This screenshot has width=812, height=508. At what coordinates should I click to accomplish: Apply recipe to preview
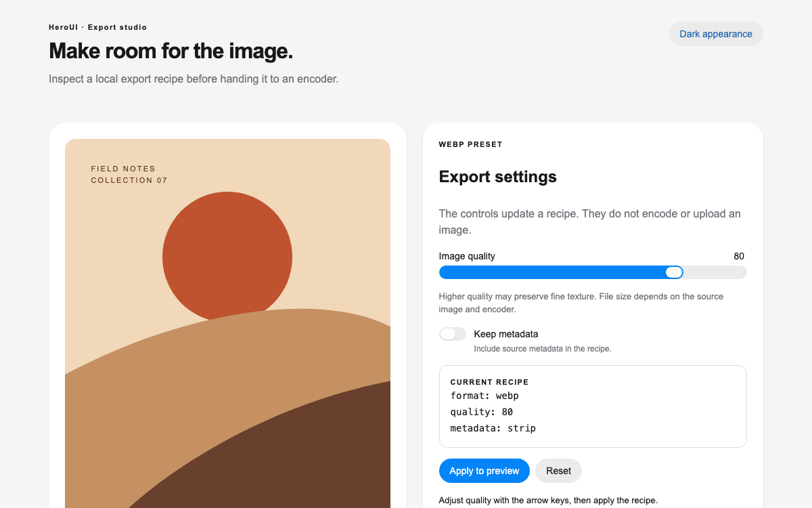[x=484, y=471]
